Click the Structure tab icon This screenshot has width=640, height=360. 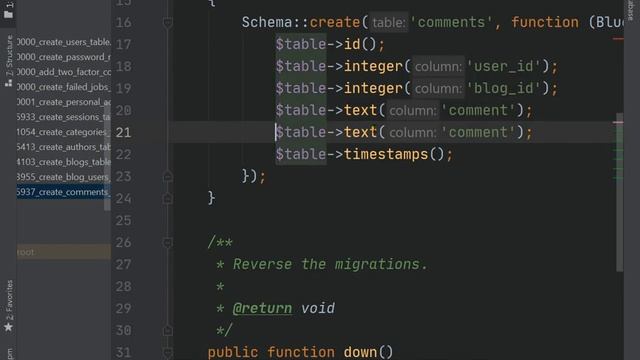point(8,82)
